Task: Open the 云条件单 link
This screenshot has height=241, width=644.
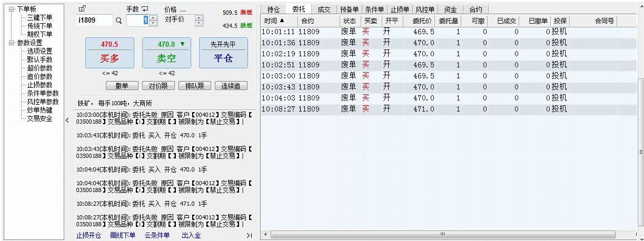Action: pyautogui.click(x=157, y=236)
